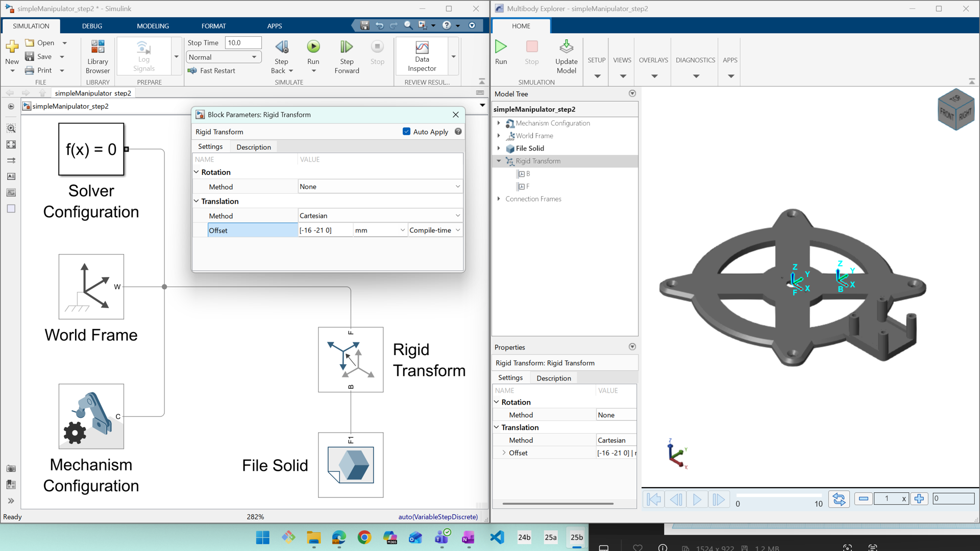Viewport: 980px width, 551px height.
Task: Open the Rotation Method dropdown
Action: 379,187
